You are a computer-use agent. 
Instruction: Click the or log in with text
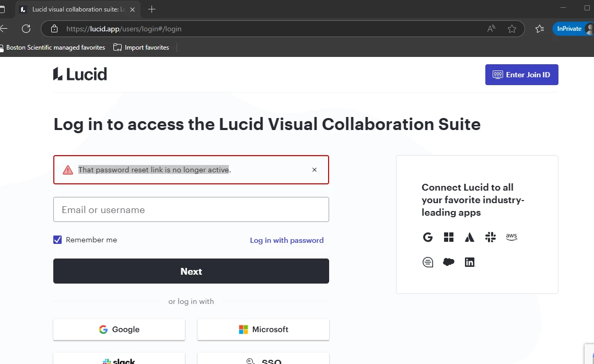click(191, 301)
